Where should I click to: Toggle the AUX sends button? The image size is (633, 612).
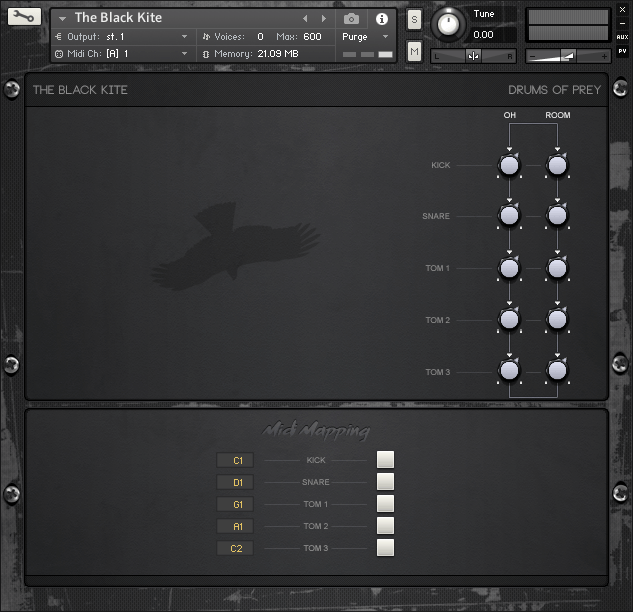[x=622, y=36]
